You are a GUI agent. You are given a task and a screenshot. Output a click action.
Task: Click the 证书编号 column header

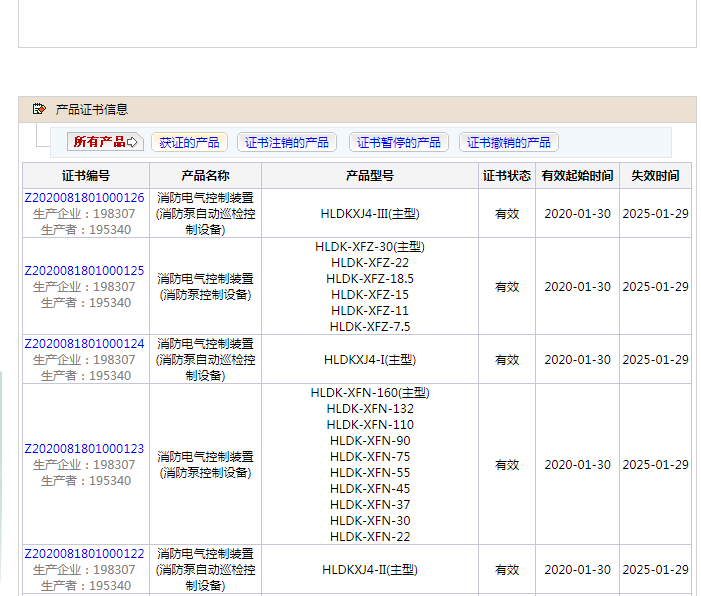click(86, 176)
